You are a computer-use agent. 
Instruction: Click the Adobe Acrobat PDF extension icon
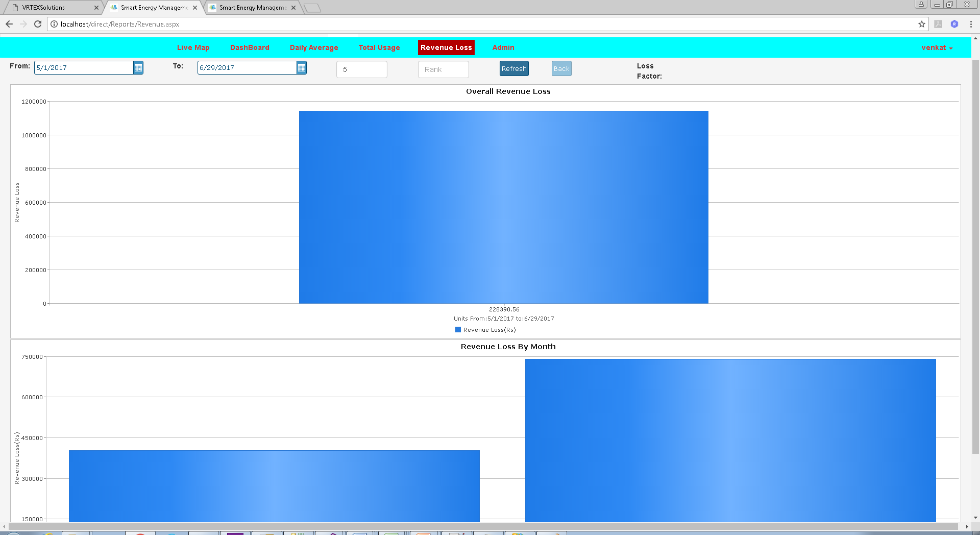click(938, 24)
